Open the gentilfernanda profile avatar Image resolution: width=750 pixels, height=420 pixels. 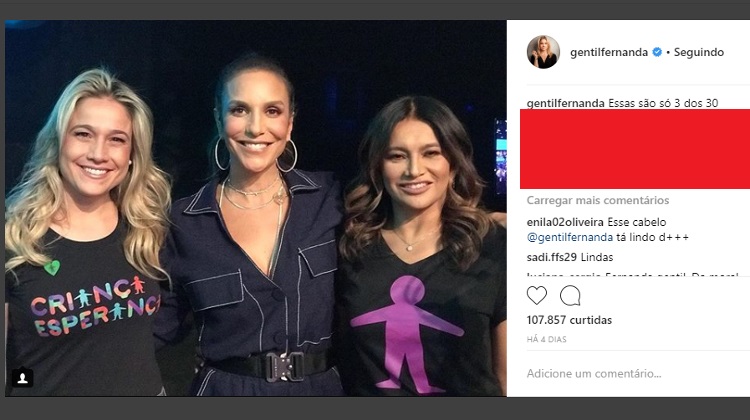[x=543, y=52]
